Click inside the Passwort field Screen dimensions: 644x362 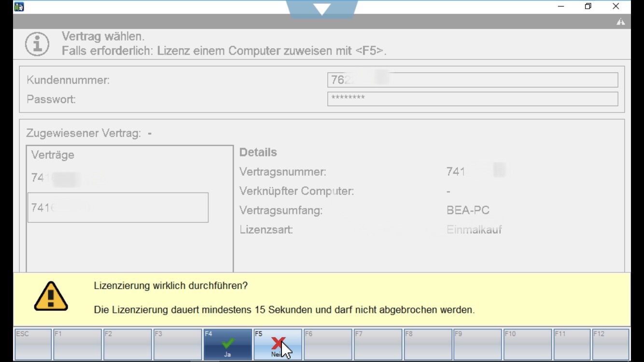point(472,99)
